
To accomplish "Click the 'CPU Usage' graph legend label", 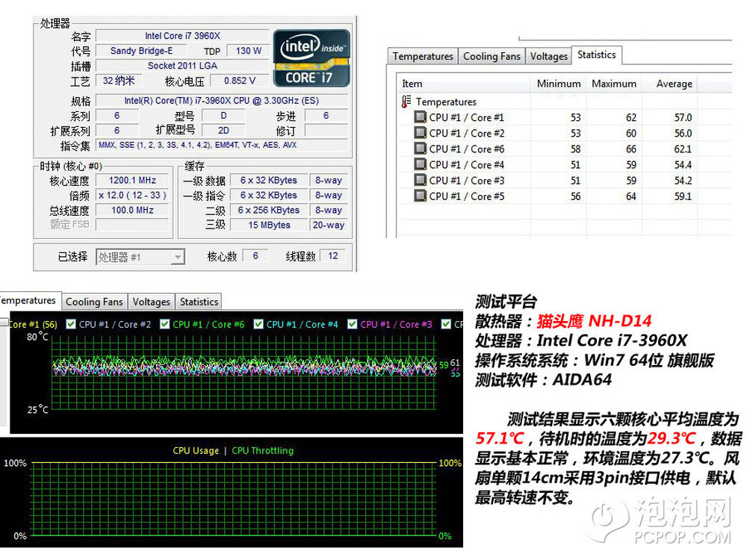I will pyautogui.click(x=195, y=450).
